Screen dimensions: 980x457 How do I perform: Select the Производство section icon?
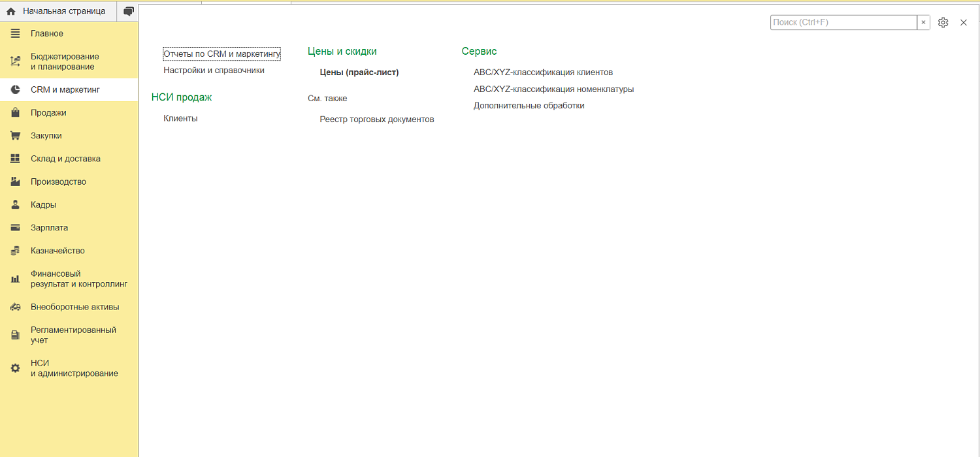(x=14, y=181)
